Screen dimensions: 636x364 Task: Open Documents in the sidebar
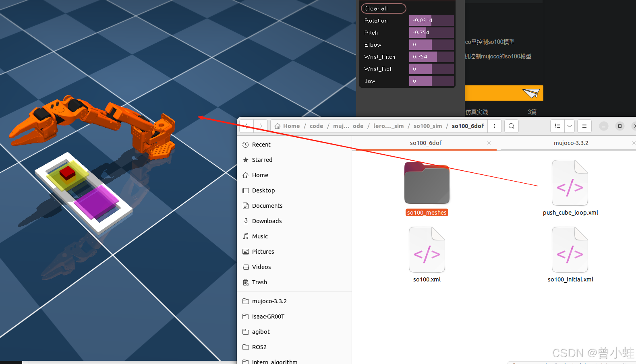(x=294, y=206)
